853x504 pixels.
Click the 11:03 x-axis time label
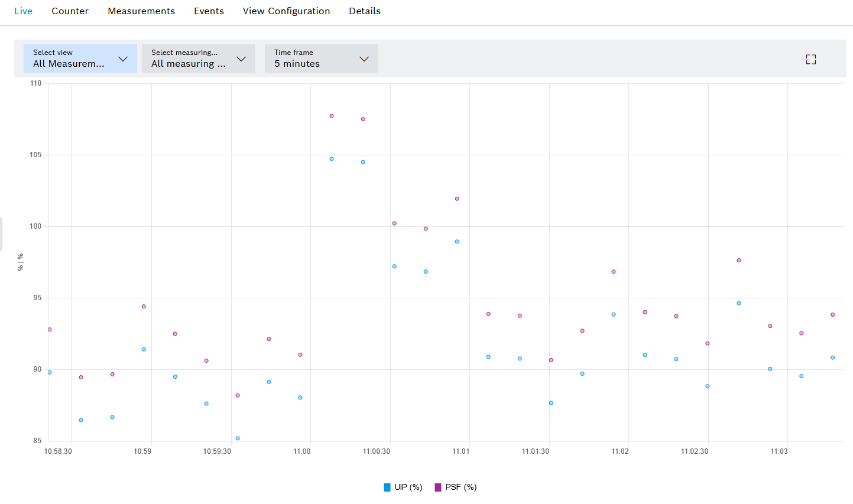pyautogui.click(x=779, y=451)
